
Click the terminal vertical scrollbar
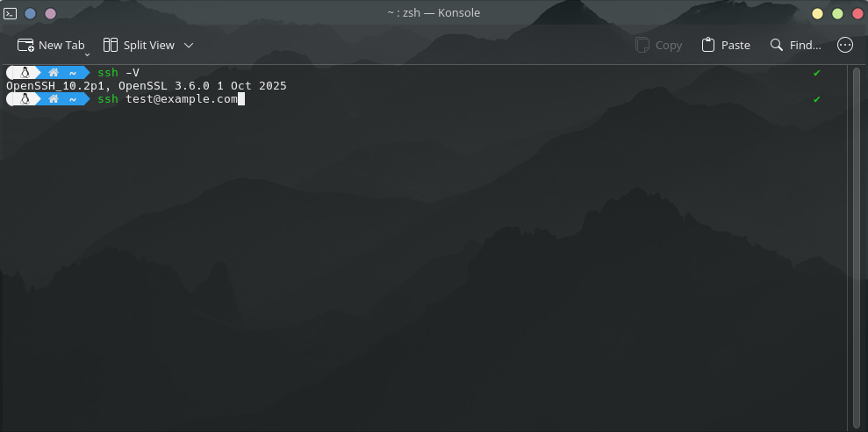click(857, 247)
